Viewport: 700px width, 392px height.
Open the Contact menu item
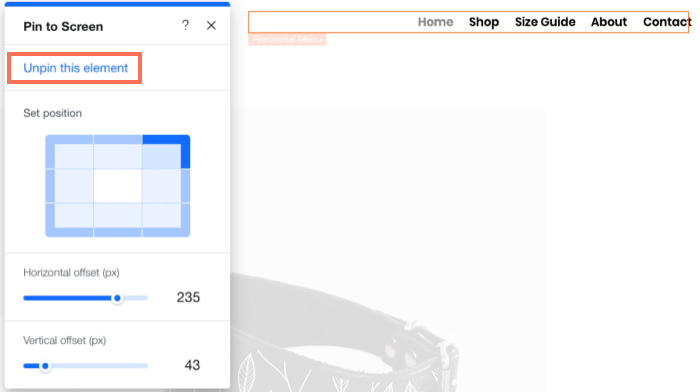click(666, 22)
